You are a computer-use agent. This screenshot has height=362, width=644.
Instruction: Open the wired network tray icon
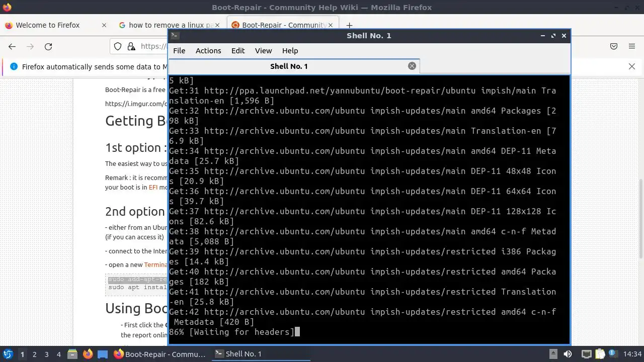(587, 354)
